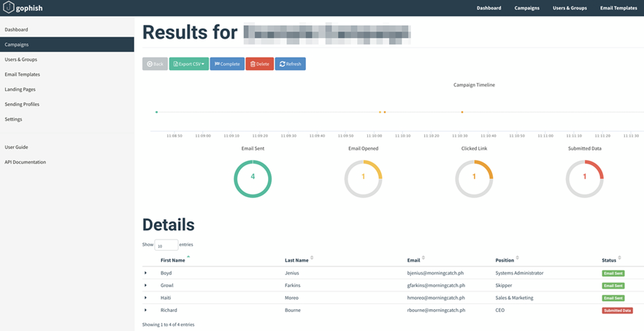This screenshot has width=644, height=331.
Task: Click the Email Opened donut chart
Action: point(363,178)
